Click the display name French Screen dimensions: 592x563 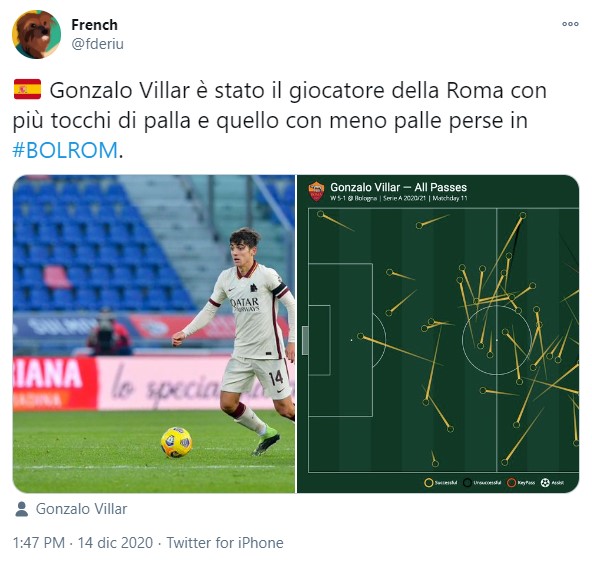point(94,25)
